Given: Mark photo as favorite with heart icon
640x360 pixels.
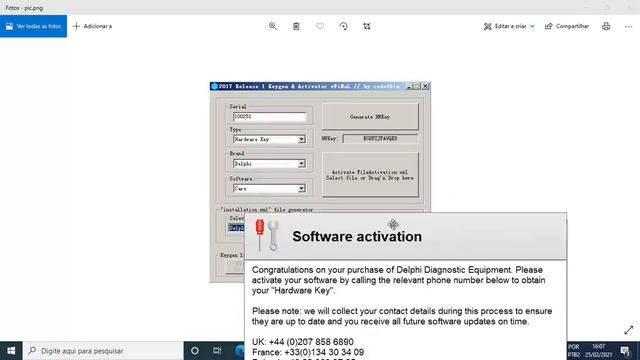Looking at the screenshot, I should click(x=320, y=26).
